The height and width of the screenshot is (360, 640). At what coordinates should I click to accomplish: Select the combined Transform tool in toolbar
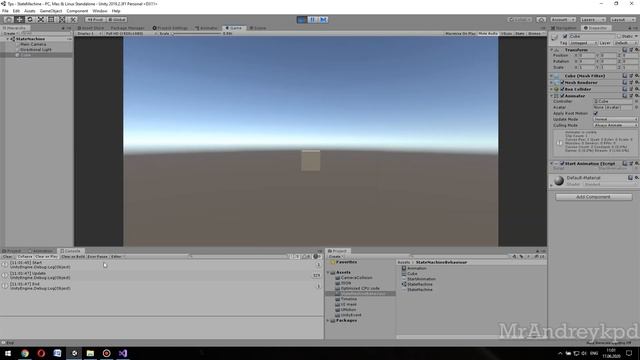(x=62, y=20)
